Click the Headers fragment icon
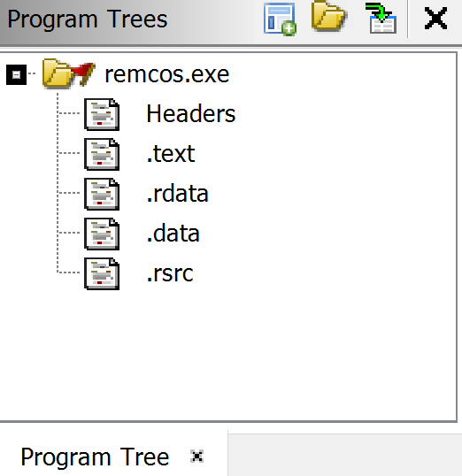 tap(102, 114)
